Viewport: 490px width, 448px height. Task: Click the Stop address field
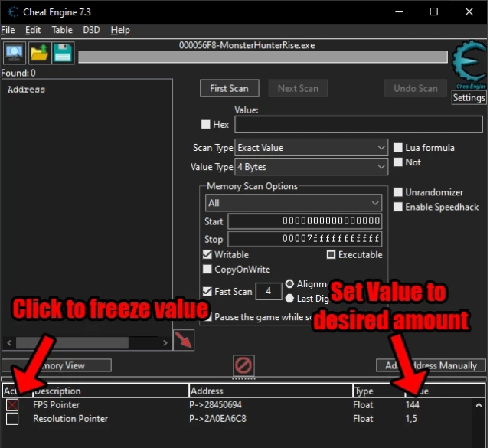click(x=305, y=239)
